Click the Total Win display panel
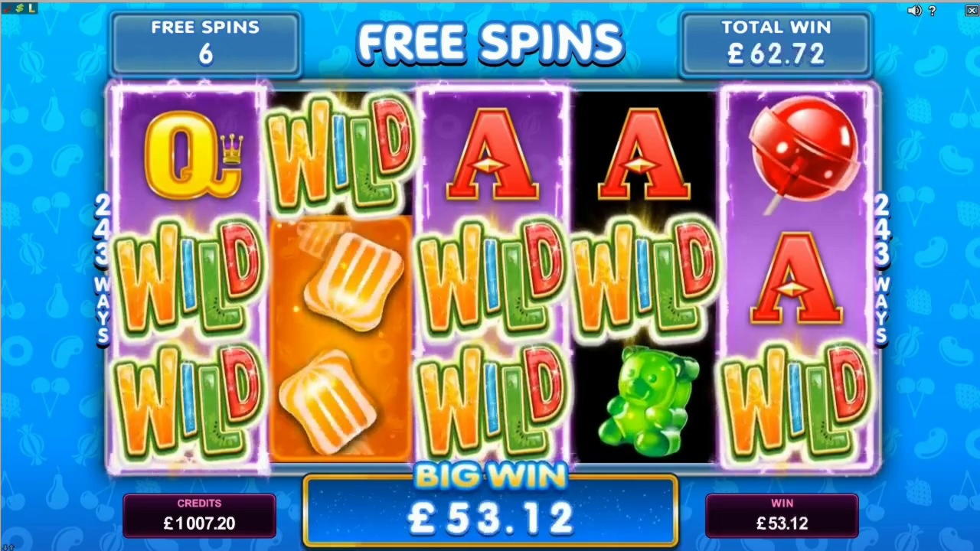Viewport: 980px width, 551px height. [x=776, y=43]
